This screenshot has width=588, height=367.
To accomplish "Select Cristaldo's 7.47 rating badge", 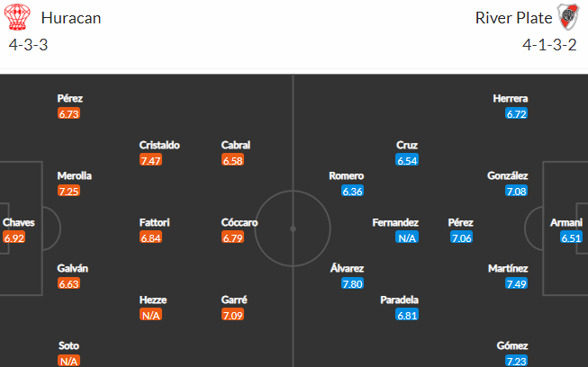I will (x=150, y=160).
